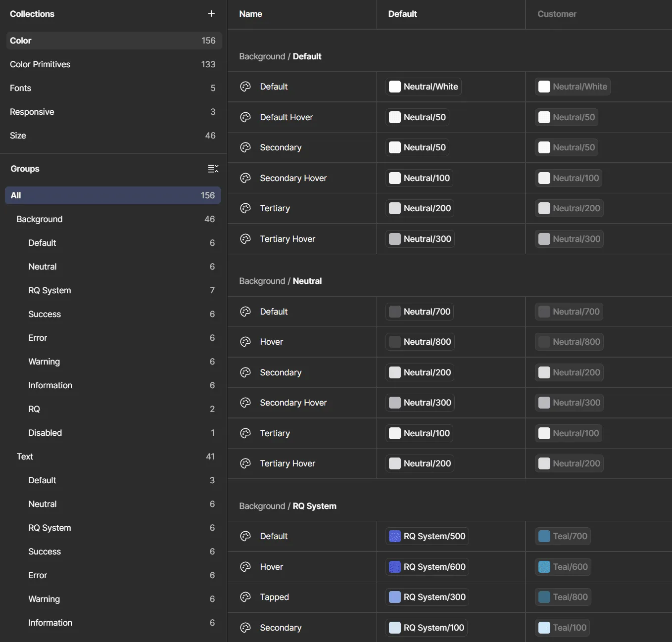
Task: Select RQ System subgroup with 7 variables
Action: (x=113, y=290)
